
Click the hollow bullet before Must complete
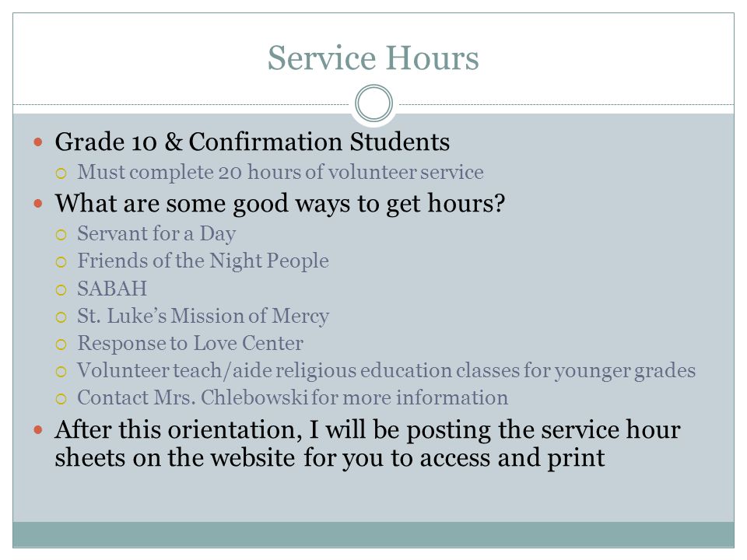click(x=61, y=173)
